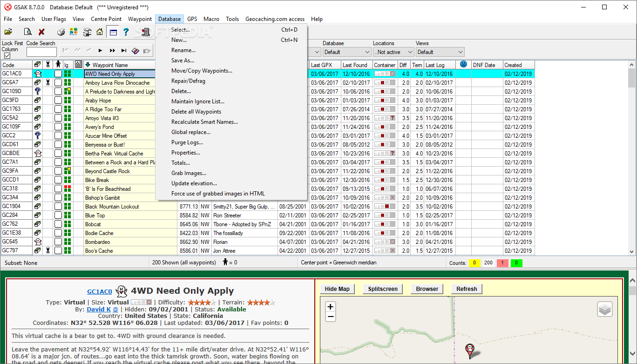Click the book bookmark navigation icon
Image resolution: width=637 pixels, height=364 pixels.
click(136, 51)
